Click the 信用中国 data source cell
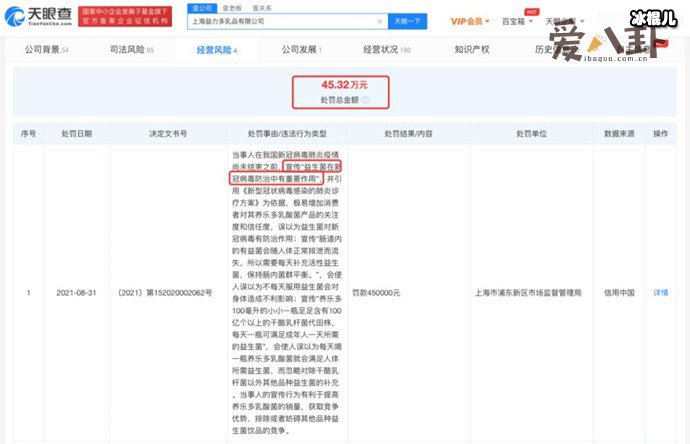The width and height of the screenshot is (690, 444). 619,293
